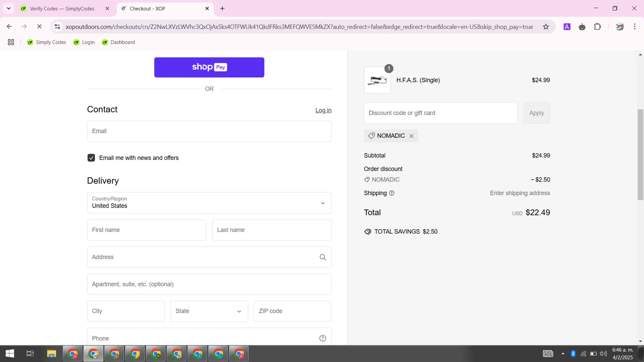The height and width of the screenshot is (362, 644).
Task: Click the H.F.A.S. product thumbnail
Action: tap(377, 80)
